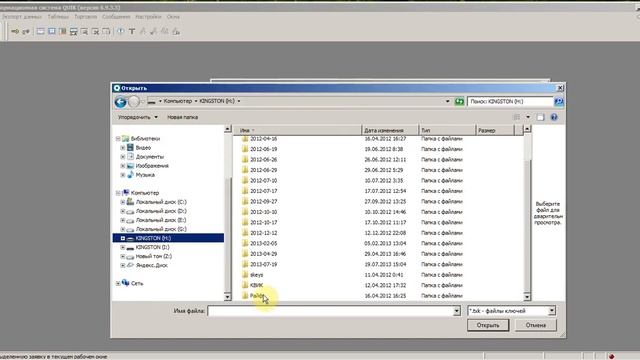Click the folder icon of 2013-02-05

click(x=245, y=243)
